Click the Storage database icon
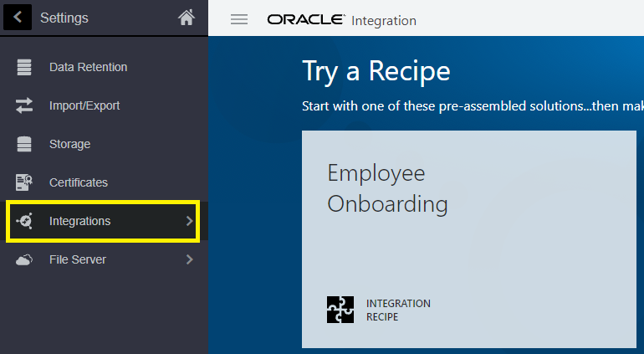This screenshot has width=644, height=354. 24,144
